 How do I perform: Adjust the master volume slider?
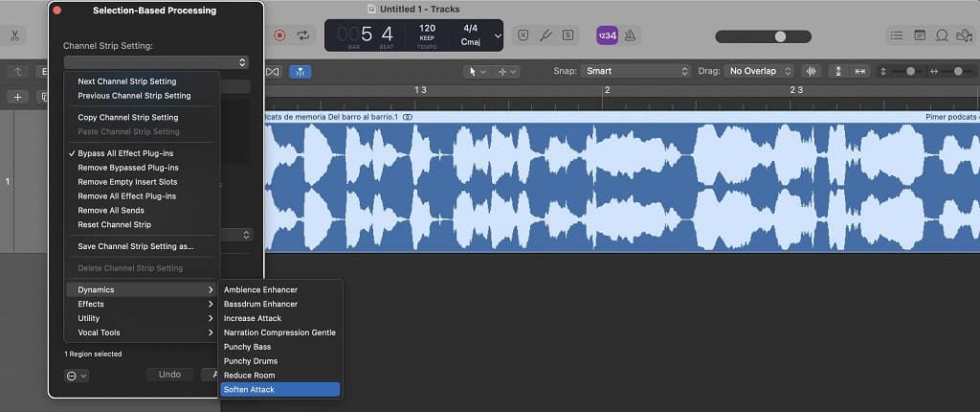coord(780,36)
